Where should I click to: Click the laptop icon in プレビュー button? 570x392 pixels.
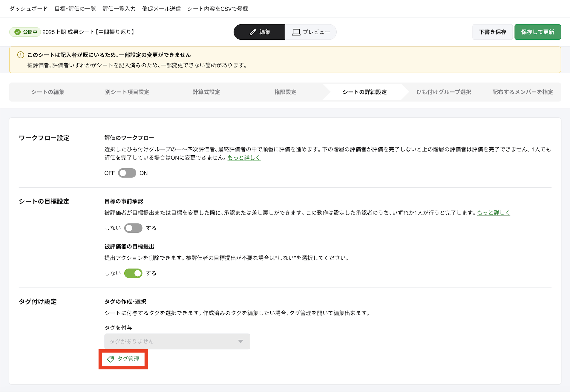(296, 32)
